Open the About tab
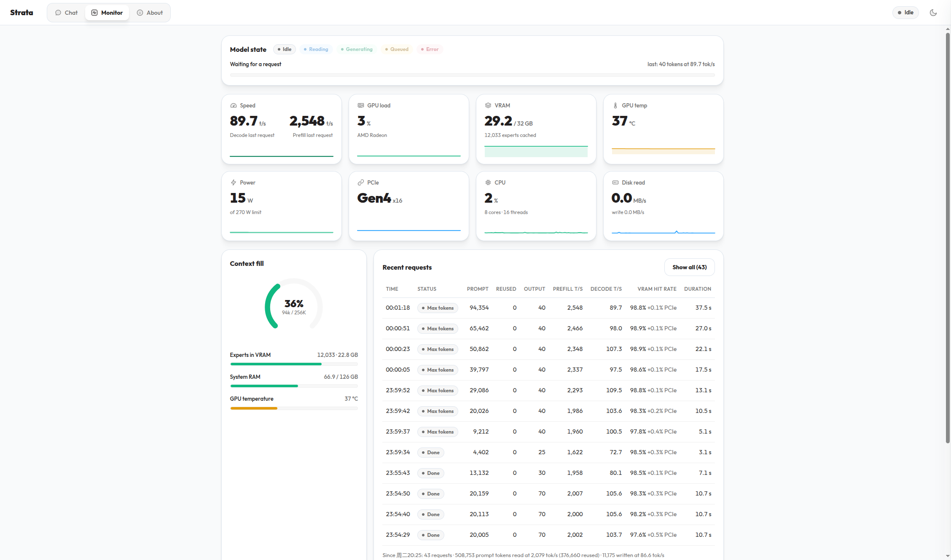The image size is (951, 560). 150,13
